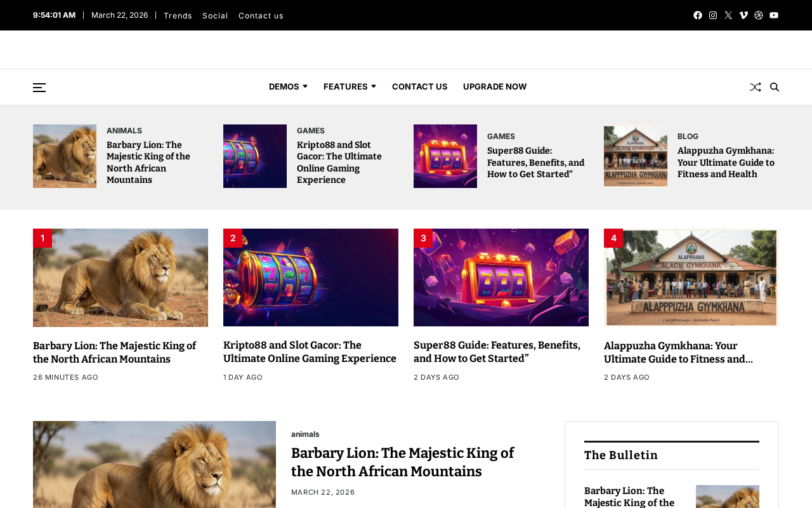
Task: Open the large Barbary Lion featured headline
Action: click(403, 462)
